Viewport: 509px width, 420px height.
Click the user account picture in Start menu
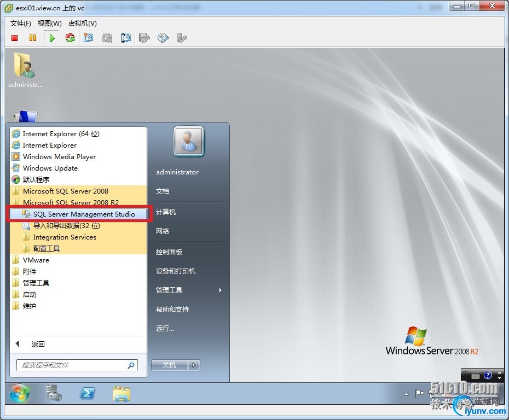pyautogui.click(x=189, y=142)
